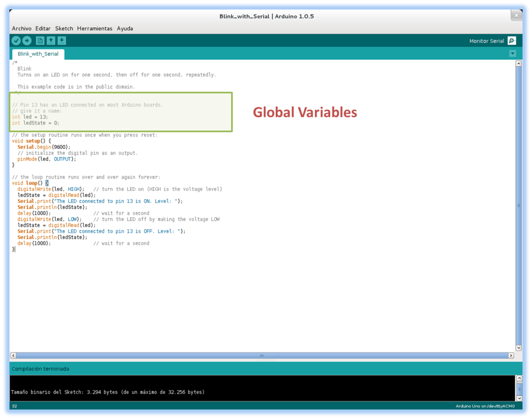
Task: Open the Ayuda menu
Action: [x=125, y=28]
